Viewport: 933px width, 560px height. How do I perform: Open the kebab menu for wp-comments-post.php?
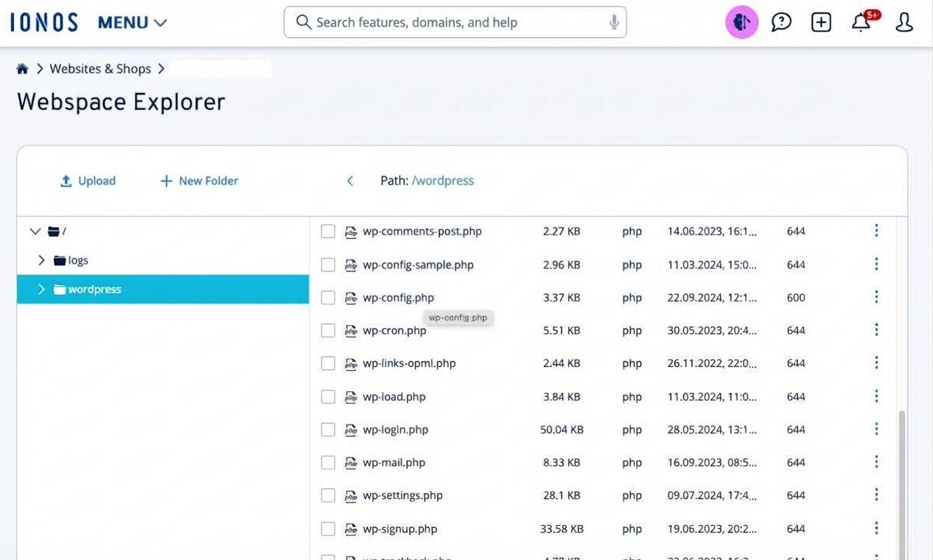click(876, 230)
